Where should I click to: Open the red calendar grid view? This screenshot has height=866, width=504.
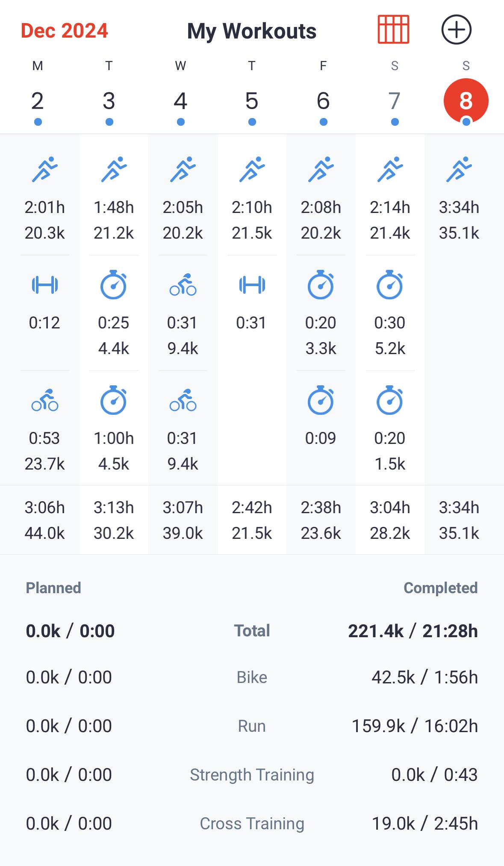[x=393, y=30]
